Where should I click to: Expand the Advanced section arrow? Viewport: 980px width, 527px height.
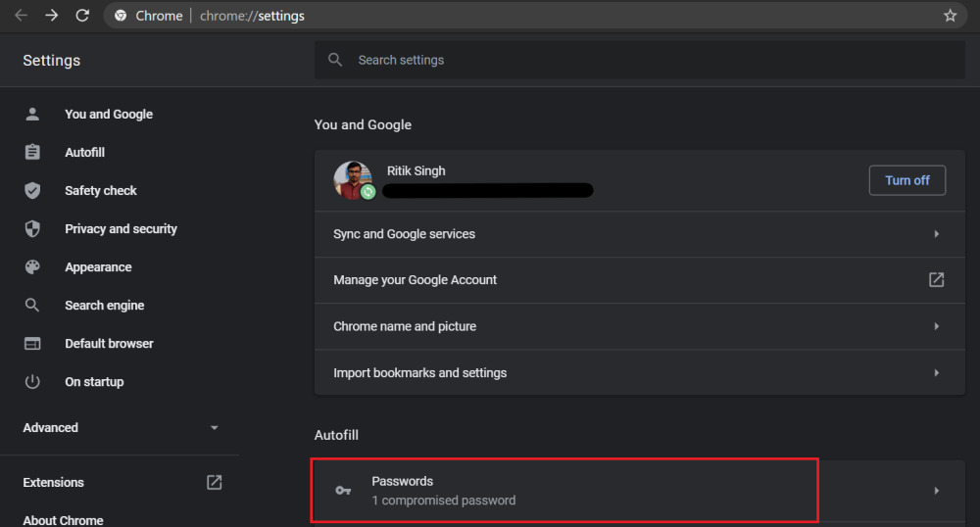pyautogui.click(x=215, y=428)
